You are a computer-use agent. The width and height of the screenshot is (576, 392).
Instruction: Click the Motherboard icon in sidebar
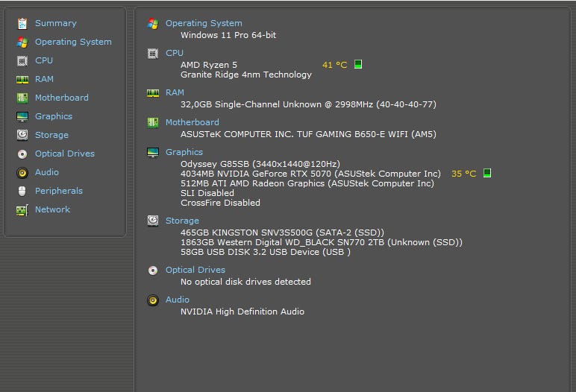[x=22, y=98]
